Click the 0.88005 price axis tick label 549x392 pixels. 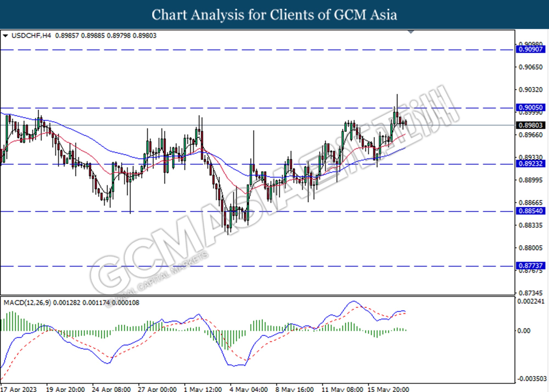point(530,248)
